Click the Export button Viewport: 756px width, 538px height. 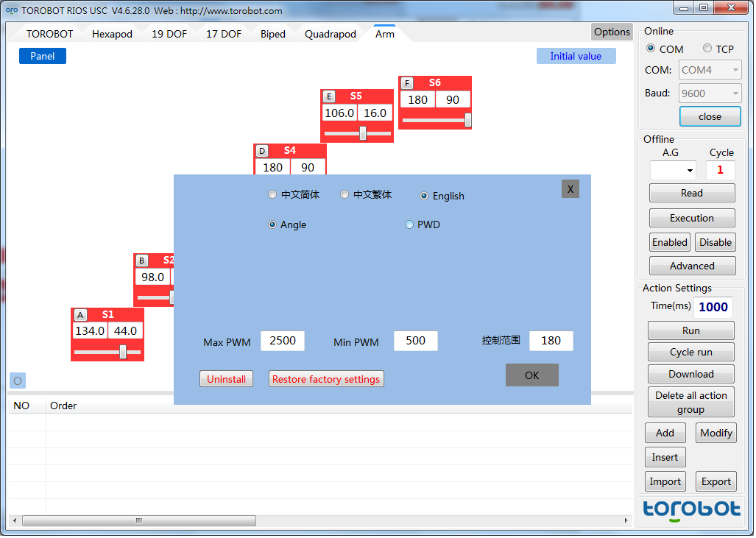(x=716, y=481)
